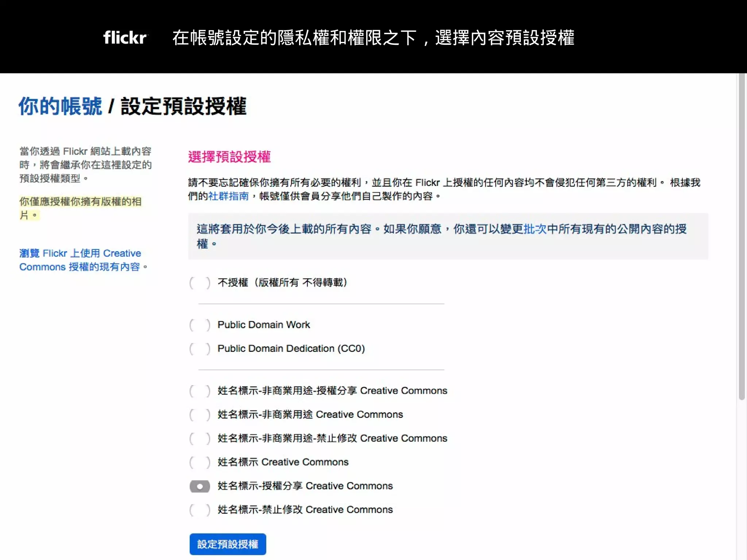Select 姓名標示-非商業用途 Creative Commons radio option
The height and width of the screenshot is (560, 747).
pos(200,415)
